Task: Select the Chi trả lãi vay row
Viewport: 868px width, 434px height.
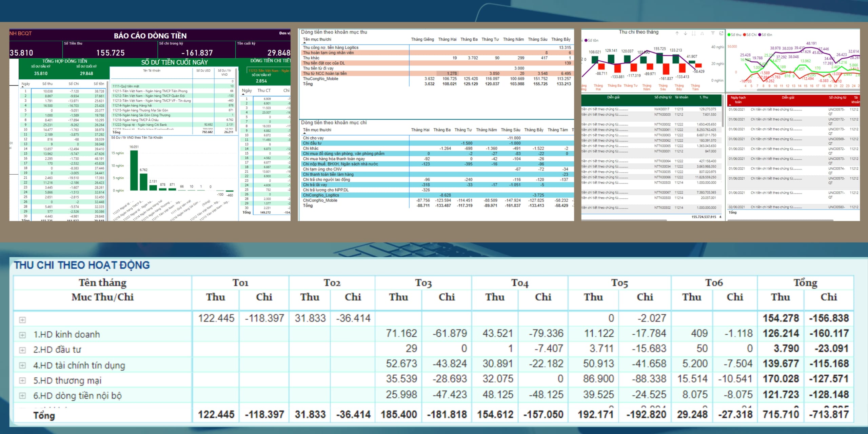Action: pos(315,185)
